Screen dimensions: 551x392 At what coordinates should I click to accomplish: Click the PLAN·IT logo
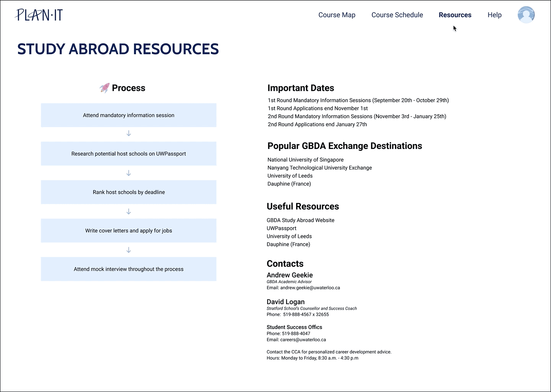pyautogui.click(x=38, y=15)
